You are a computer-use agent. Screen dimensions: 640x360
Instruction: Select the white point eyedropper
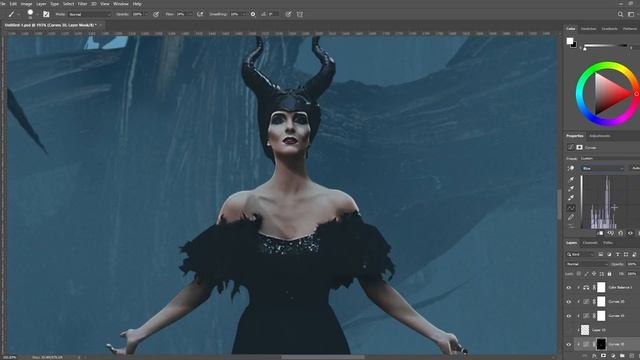click(x=571, y=198)
